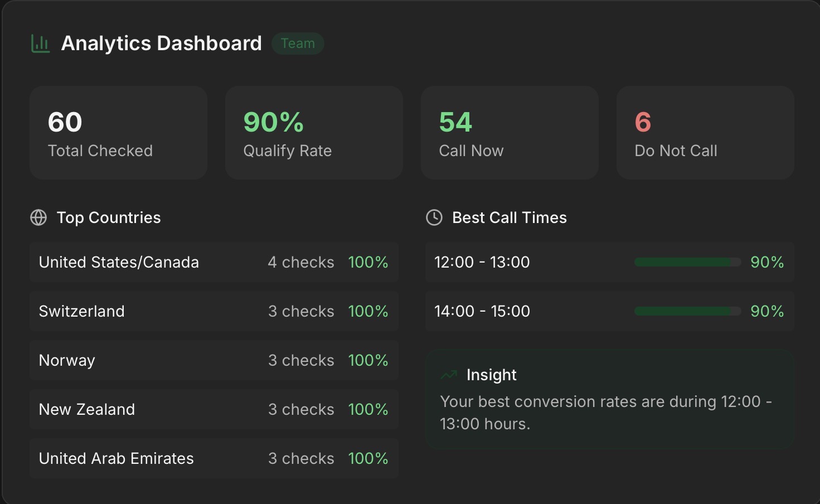The height and width of the screenshot is (504, 820).
Task: Click the Insight conversion message box
Action: (610, 399)
